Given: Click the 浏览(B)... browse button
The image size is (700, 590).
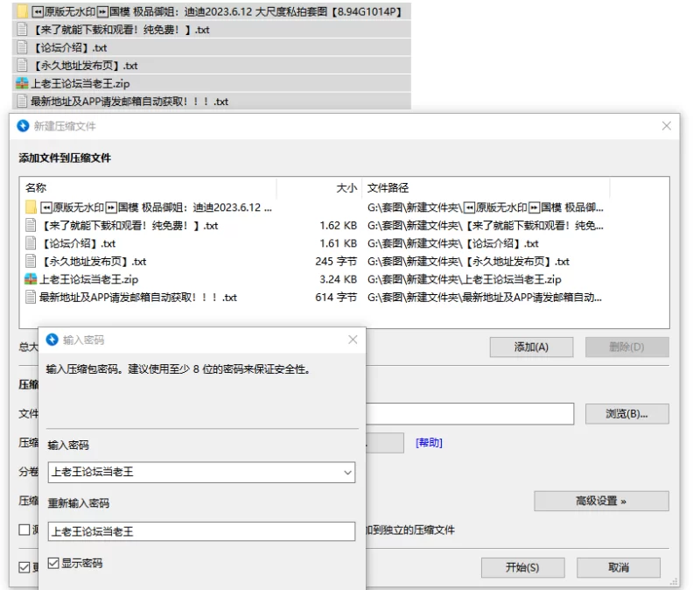Looking at the screenshot, I should 626,414.
